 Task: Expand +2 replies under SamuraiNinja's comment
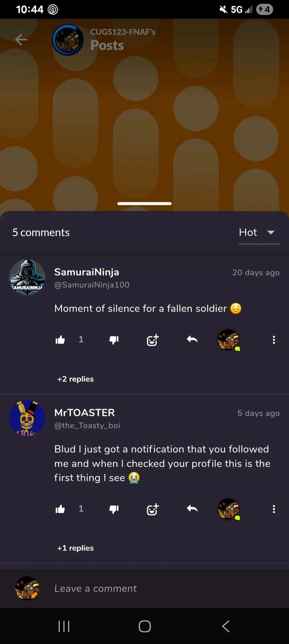tap(75, 379)
